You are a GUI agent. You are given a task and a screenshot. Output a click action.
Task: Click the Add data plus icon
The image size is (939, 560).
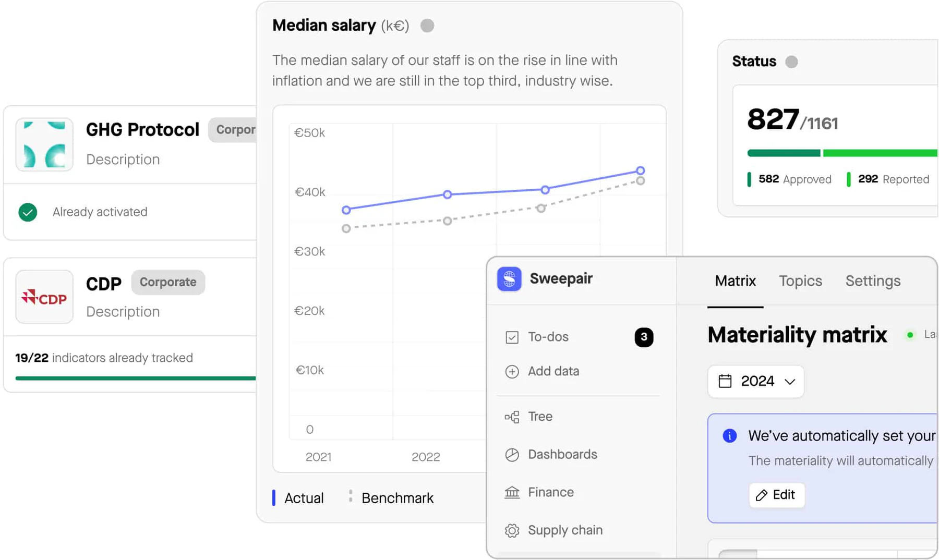[512, 371]
